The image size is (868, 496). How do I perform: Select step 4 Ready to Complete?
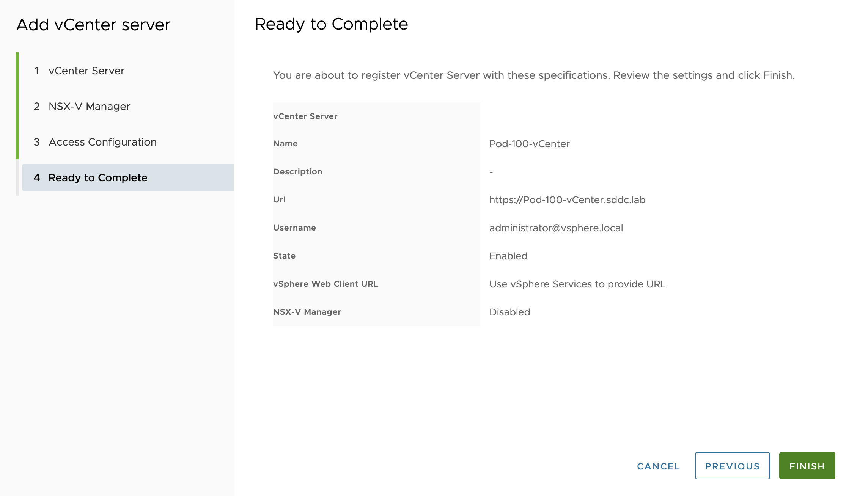click(x=98, y=178)
